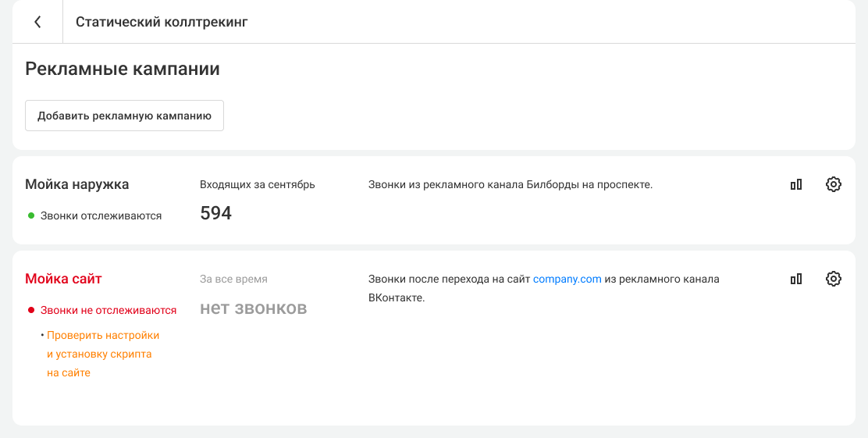Click the Входящих за сентябрь label
The width and height of the screenshot is (868, 438).
tap(258, 185)
